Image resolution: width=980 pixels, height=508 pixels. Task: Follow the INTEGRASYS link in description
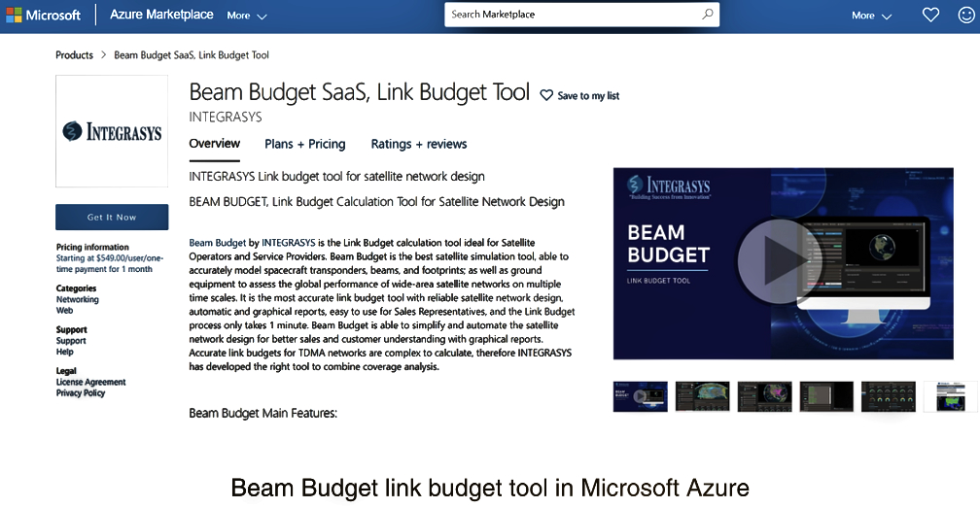pos(288,243)
